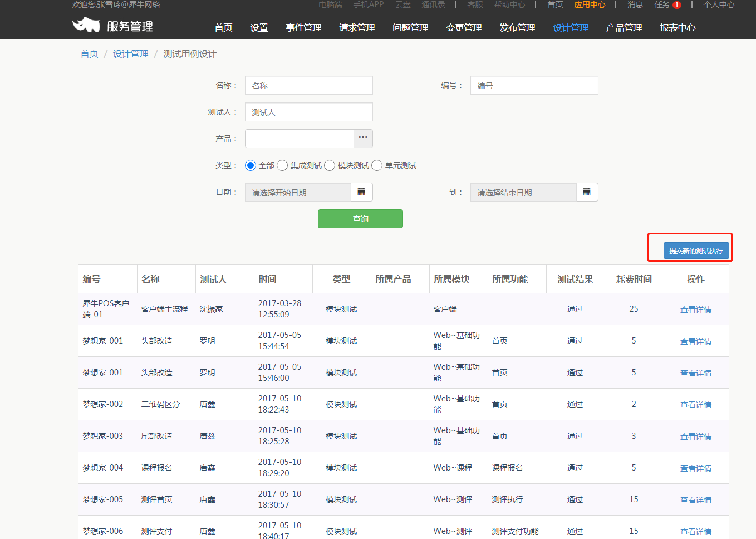Open the 设计管理 menu
The image size is (756, 539).
coord(571,27)
